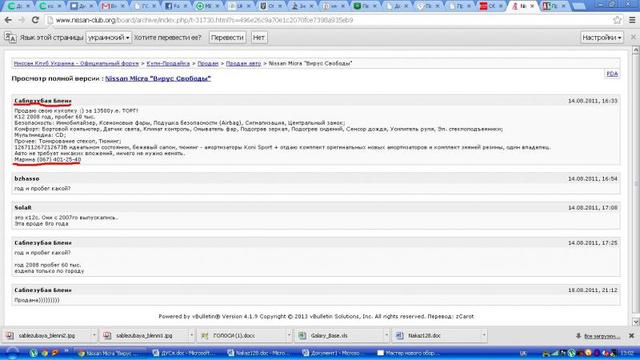Switch to the red-icon tab labelled ОК
Viewport: 640px width, 360px height.
491,6
